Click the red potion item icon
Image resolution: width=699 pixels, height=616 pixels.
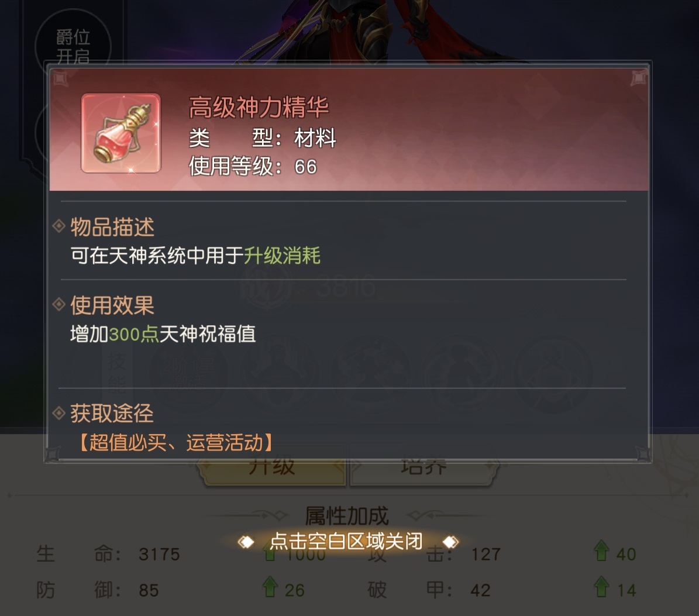121,133
